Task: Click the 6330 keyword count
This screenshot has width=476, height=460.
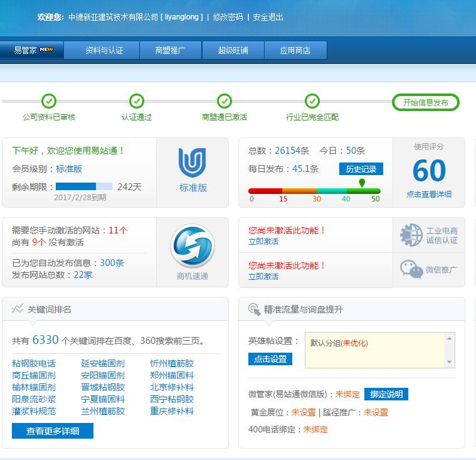Action: tap(46, 340)
